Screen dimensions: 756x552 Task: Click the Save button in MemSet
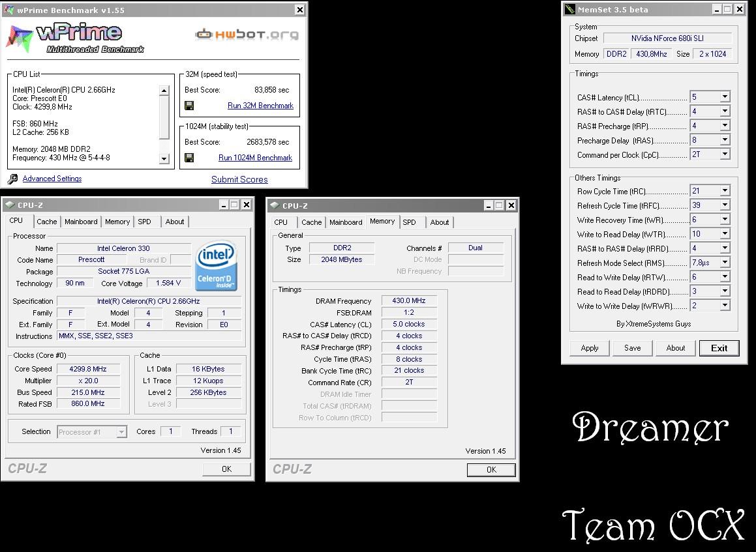click(633, 348)
